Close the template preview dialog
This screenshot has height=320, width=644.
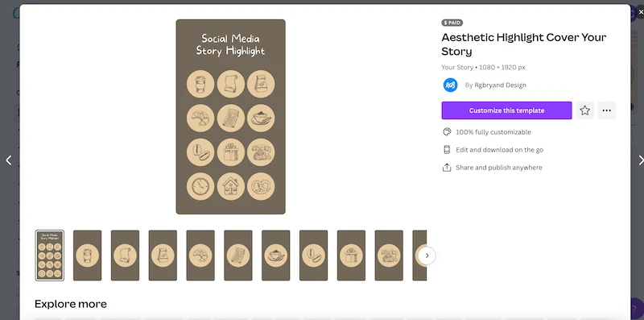click(x=640, y=12)
